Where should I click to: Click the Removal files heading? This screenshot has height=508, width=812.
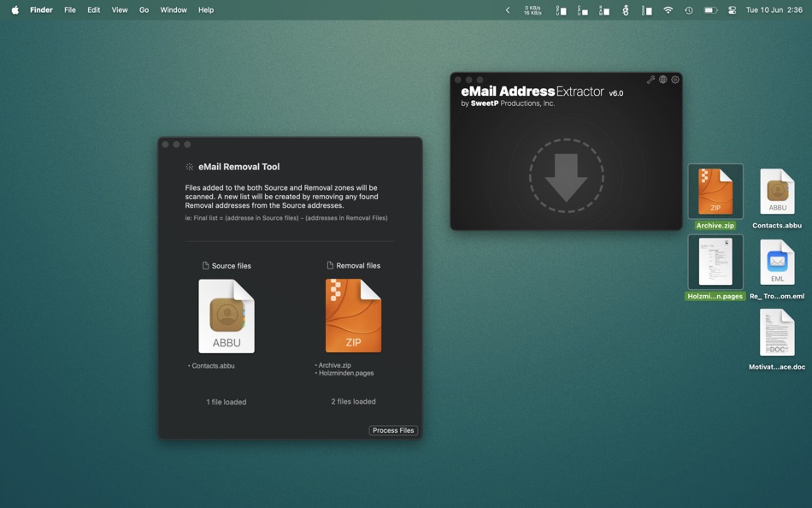pos(358,265)
